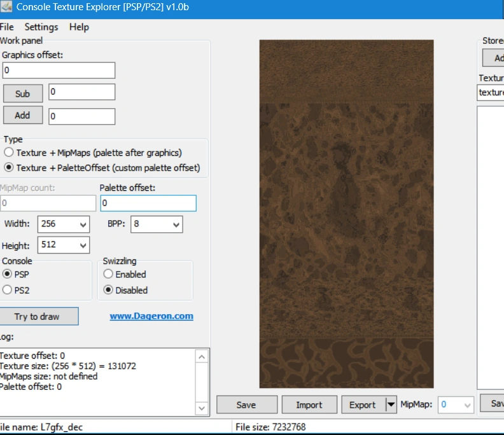
Task: Click 'Texture offset: 0' log line
Action: click(x=32, y=356)
